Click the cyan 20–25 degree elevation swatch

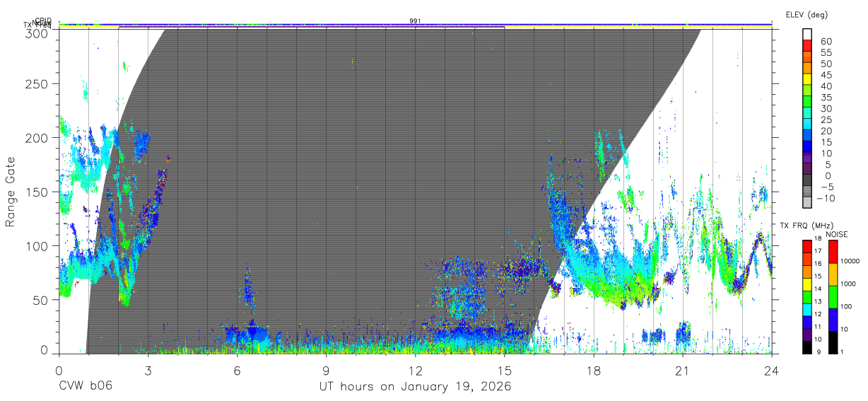click(x=807, y=125)
